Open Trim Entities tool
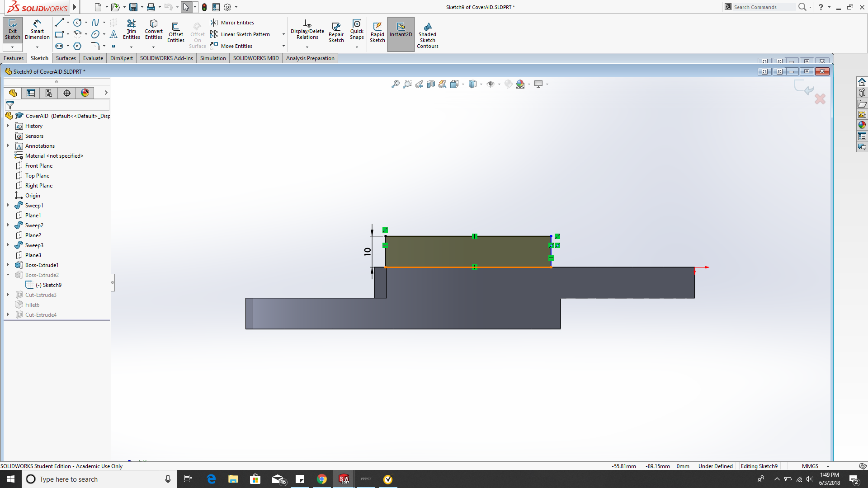The image size is (868, 488). point(132,30)
